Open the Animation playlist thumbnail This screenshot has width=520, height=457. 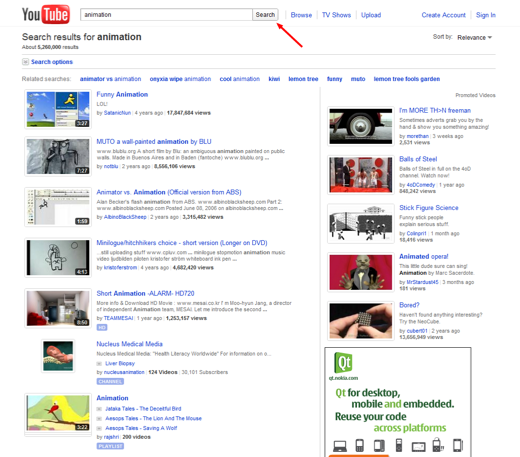coord(58,414)
